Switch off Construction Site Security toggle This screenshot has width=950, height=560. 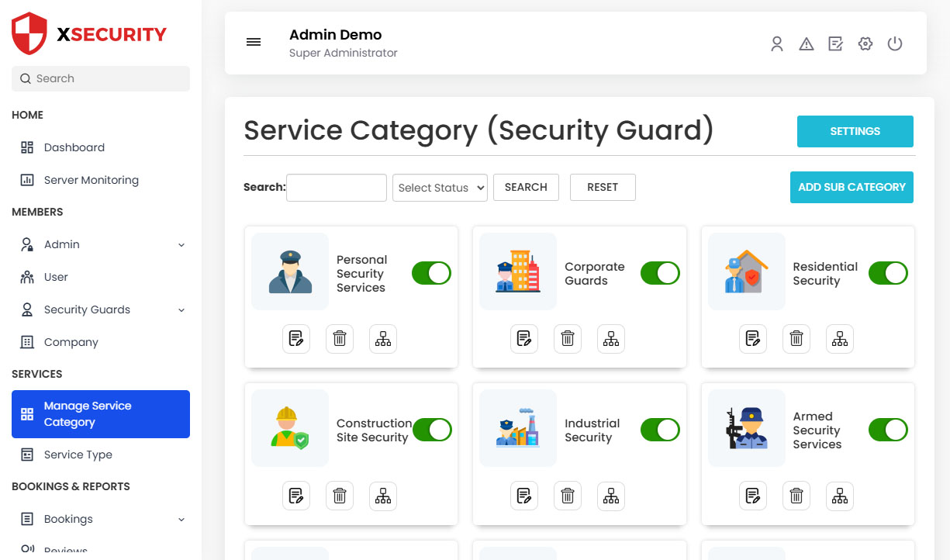[x=431, y=430]
